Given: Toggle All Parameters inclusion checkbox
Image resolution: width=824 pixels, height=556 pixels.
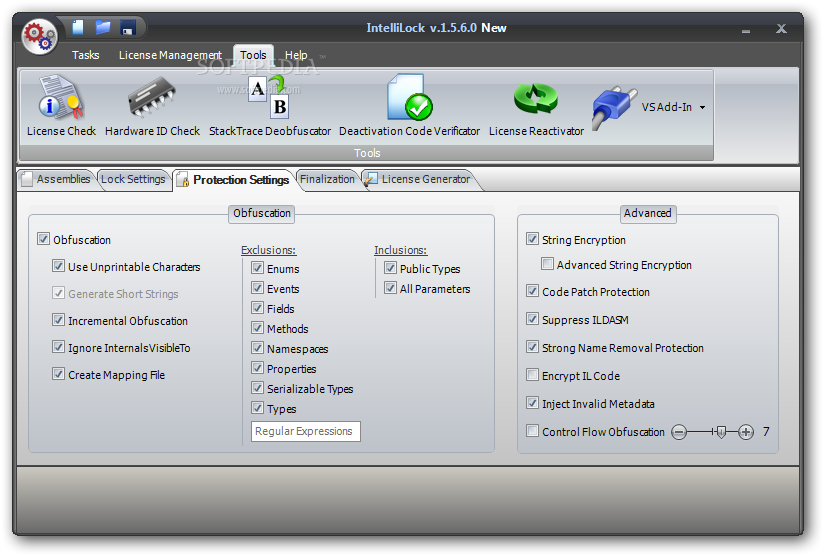Looking at the screenshot, I should pyautogui.click(x=390, y=288).
